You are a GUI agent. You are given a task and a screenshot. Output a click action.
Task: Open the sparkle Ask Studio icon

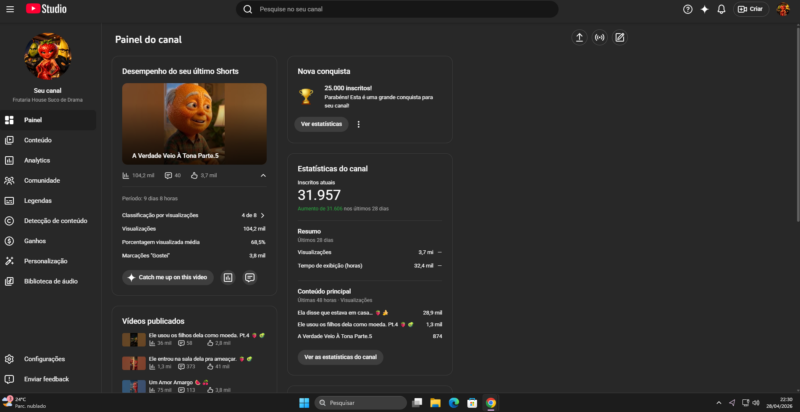(x=705, y=9)
